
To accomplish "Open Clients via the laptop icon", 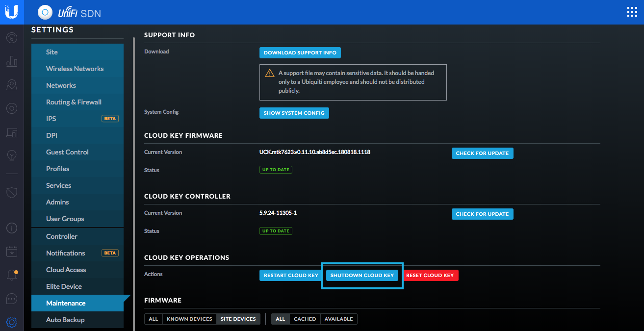I will (11, 132).
